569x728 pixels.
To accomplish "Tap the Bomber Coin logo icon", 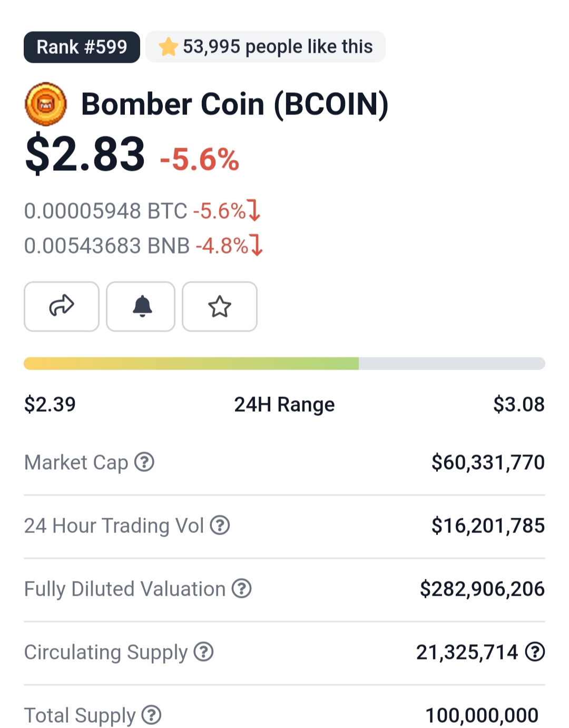I will [x=46, y=104].
